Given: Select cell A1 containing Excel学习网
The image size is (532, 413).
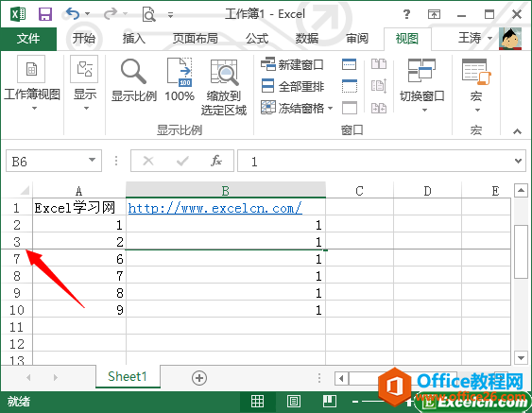Looking at the screenshot, I should (x=79, y=208).
